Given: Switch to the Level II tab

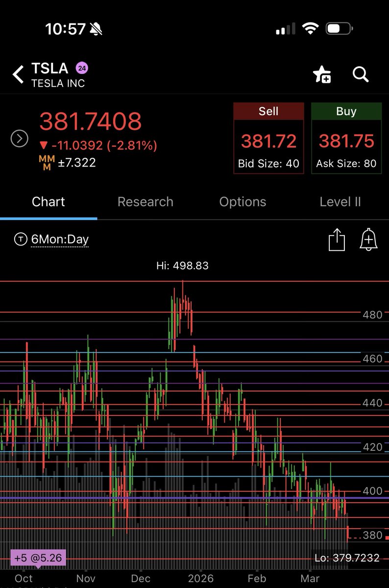Looking at the screenshot, I should tap(340, 202).
